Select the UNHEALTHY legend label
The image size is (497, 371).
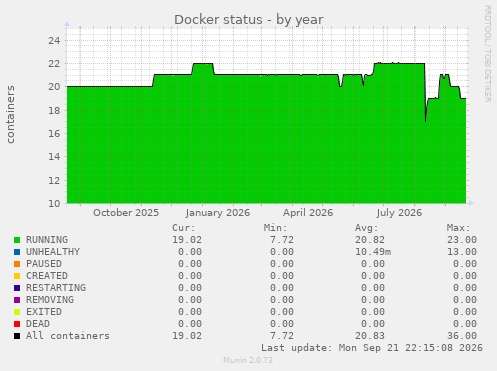pyautogui.click(x=53, y=252)
